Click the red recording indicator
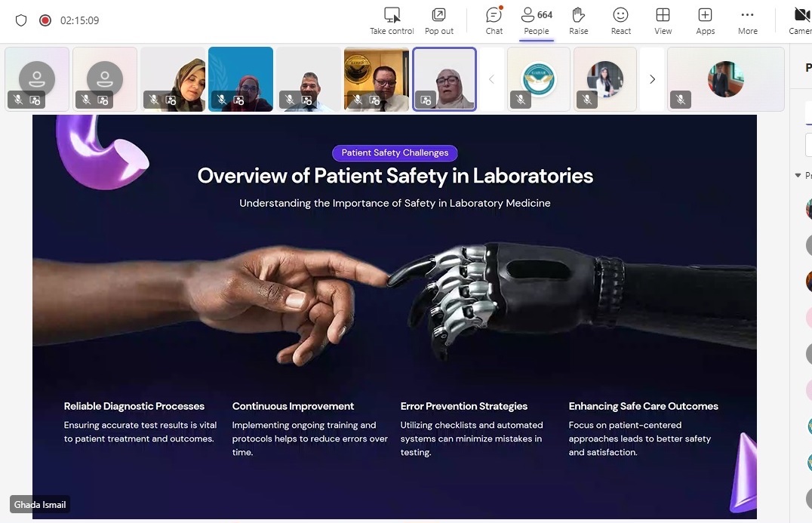The image size is (812, 523). (x=45, y=20)
